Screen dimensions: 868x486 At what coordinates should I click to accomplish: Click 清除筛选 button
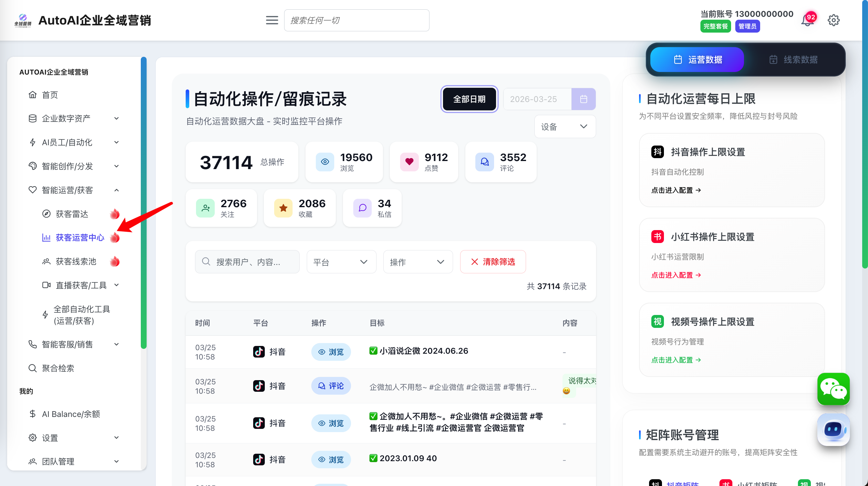(493, 262)
